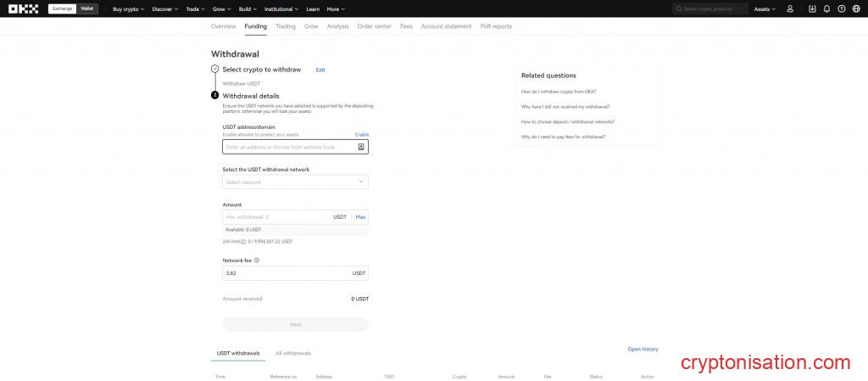Open the Account statement tab
Screen dimensions: 868x381
point(446,26)
